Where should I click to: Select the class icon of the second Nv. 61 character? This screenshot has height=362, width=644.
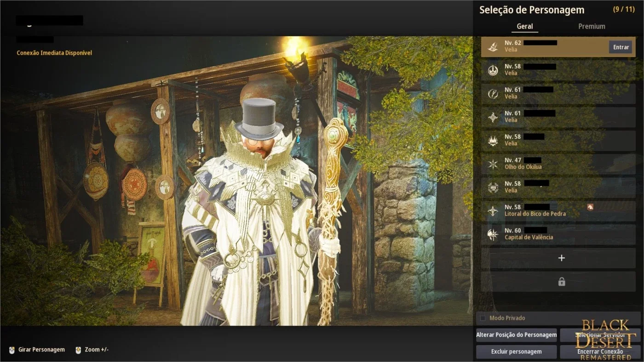(493, 117)
